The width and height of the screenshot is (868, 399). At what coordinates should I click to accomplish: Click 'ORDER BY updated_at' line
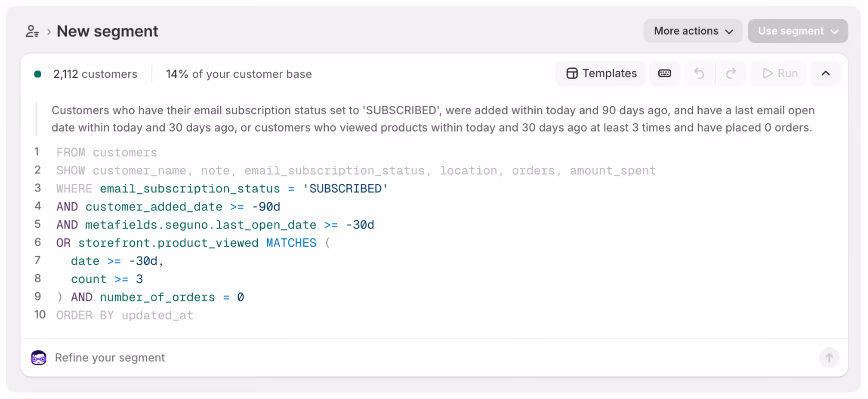tap(125, 315)
